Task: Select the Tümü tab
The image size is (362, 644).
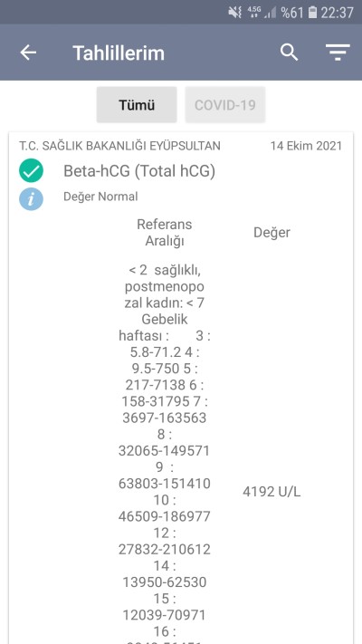Action: tap(137, 105)
